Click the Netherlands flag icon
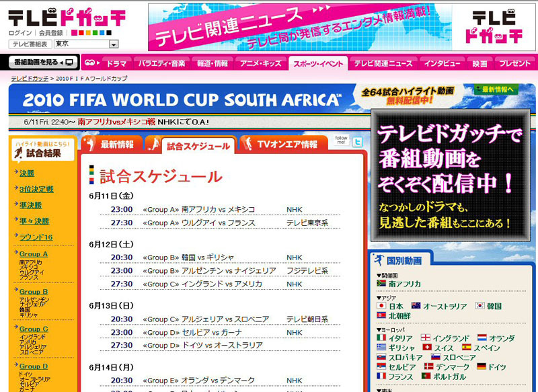This screenshot has height=392, width=538. click(482, 338)
